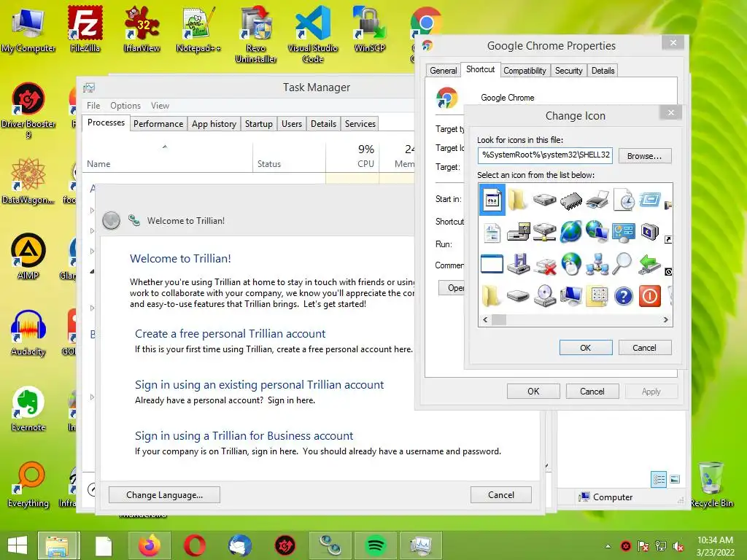Pick the control panel icon with mouse
747x560 pixels.
[x=624, y=232]
